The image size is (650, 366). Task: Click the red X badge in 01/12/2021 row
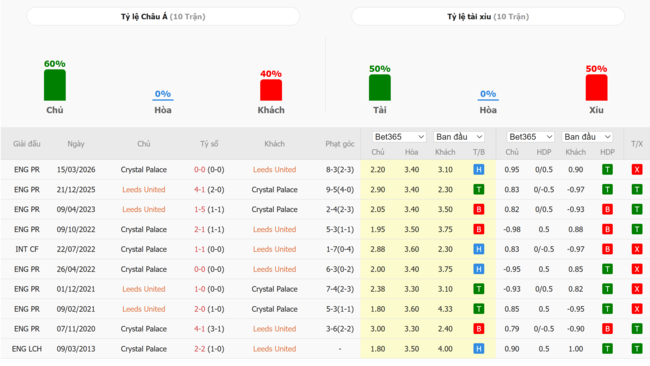[637, 289]
